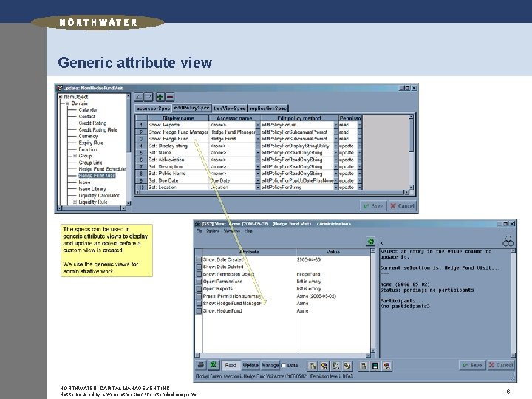The height and width of the screenshot is (399, 532).
Task: Select the row box beside Show: Permission Object
Action: (x=199, y=274)
